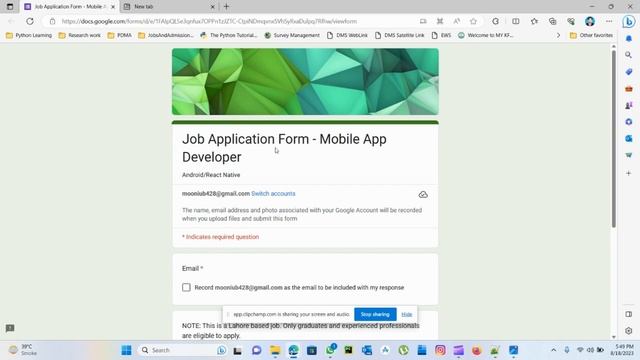
Task: Close the New tab browser tab
Action: coord(212,7)
